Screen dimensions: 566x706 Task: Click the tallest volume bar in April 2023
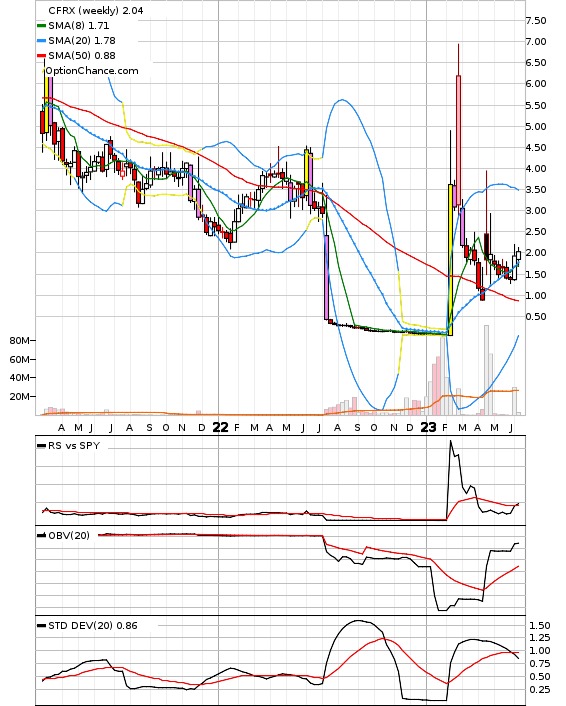pyautogui.click(x=486, y=370)
